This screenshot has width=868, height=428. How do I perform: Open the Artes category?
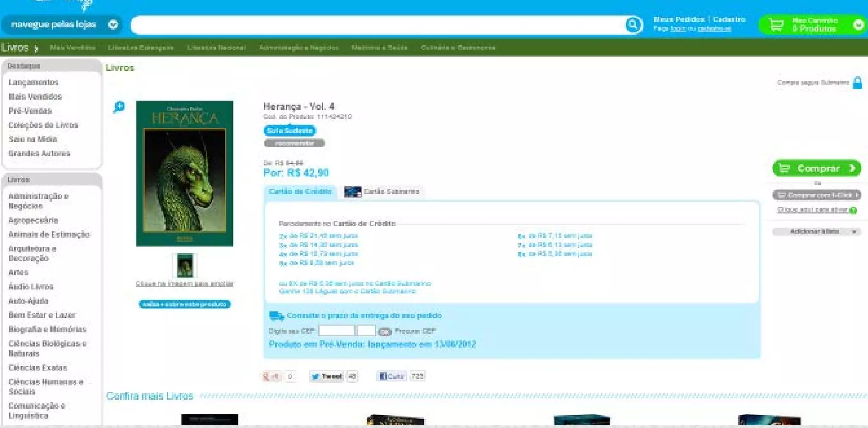18,272
